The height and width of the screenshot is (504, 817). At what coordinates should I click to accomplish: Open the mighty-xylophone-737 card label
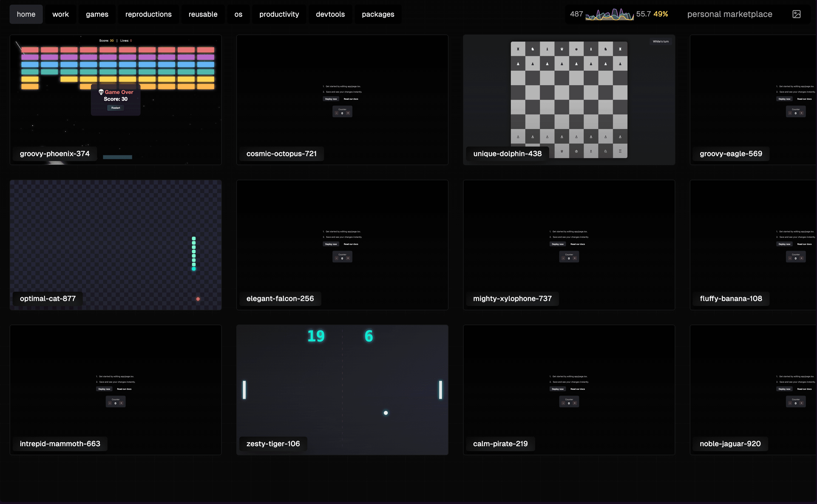(x=512, y=299)
